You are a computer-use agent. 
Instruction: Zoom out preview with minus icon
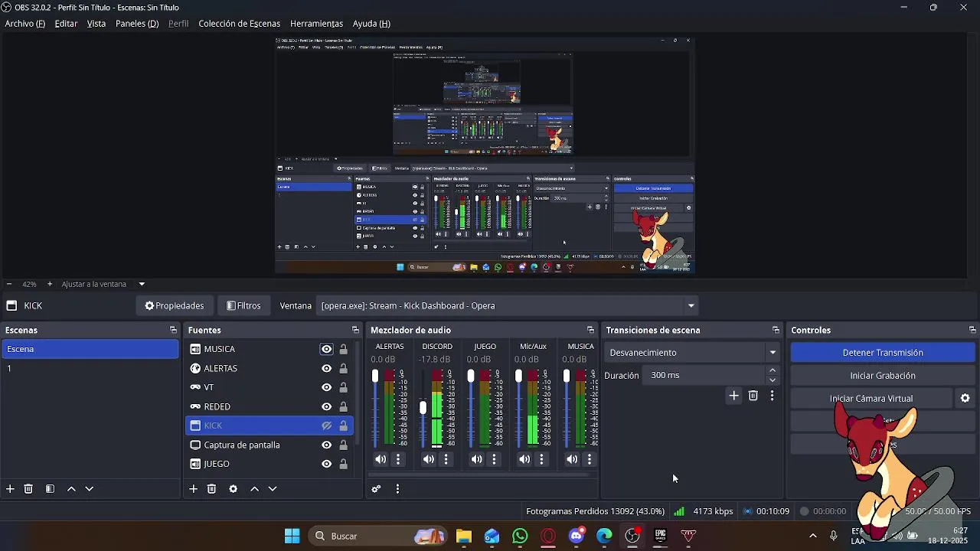(x=9, y=284)
